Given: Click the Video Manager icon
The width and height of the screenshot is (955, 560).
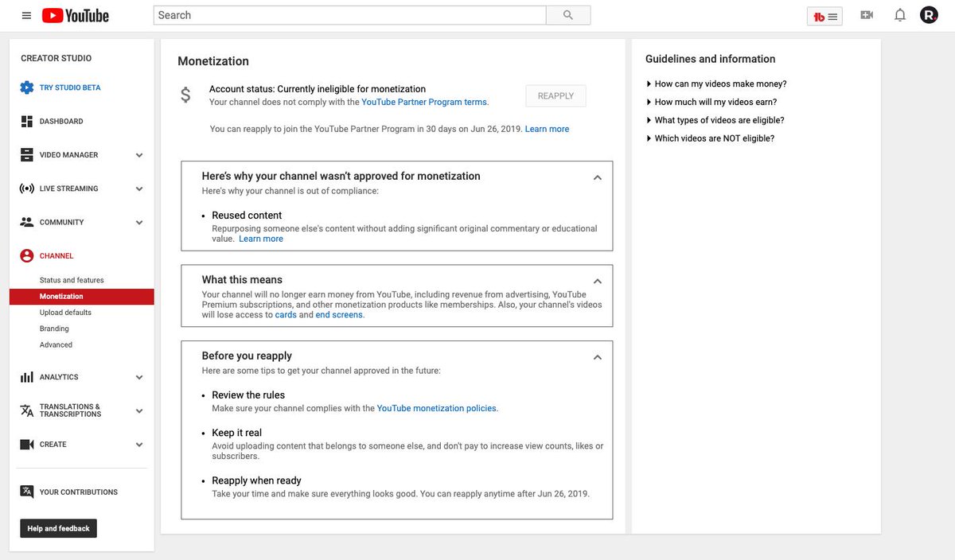Looking at the screenshot, I should click(27, 155).
